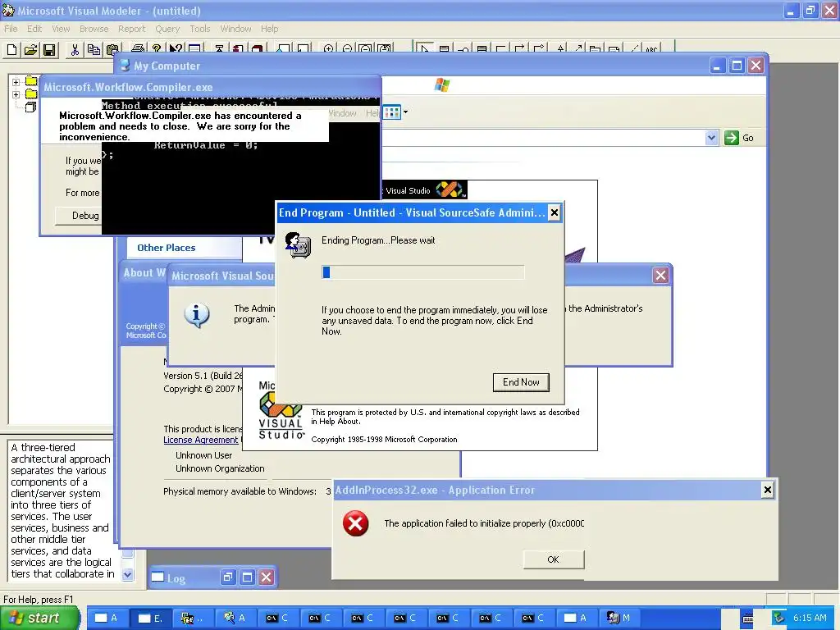Select the Copy toolbar icon
This screenshot has height=630, width=840.
point(94,50)
